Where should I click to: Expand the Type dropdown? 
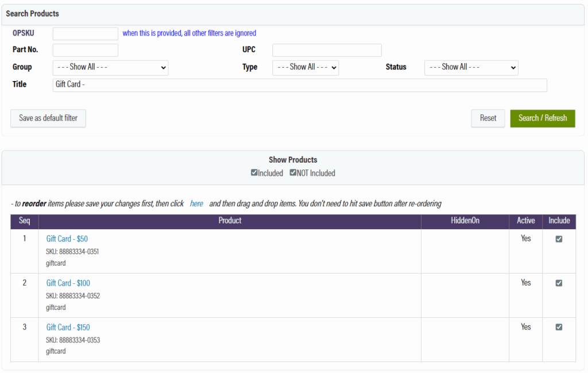(x=305, y=67)
